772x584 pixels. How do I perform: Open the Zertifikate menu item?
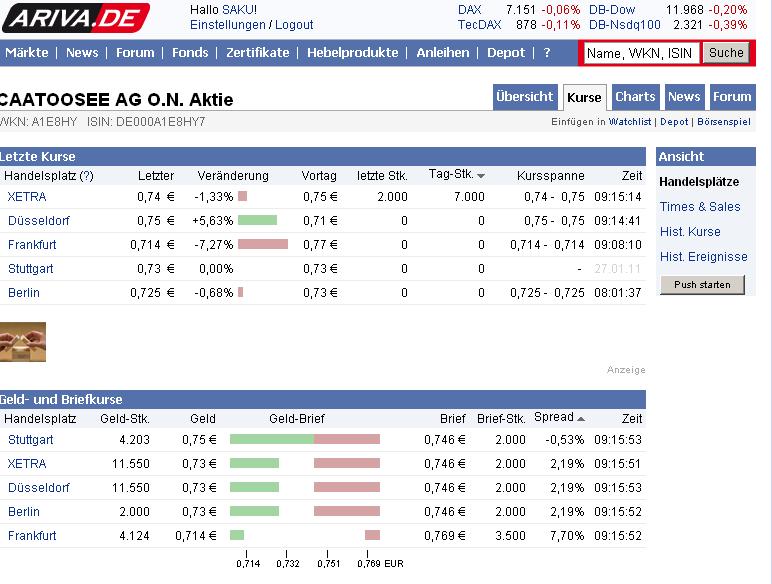pos(257,53)
